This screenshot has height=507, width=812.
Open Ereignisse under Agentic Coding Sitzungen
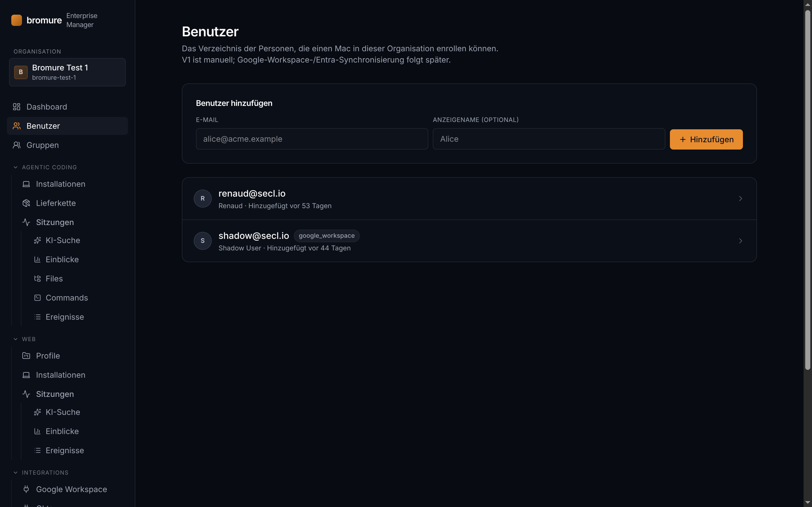(x=64, y=317)
